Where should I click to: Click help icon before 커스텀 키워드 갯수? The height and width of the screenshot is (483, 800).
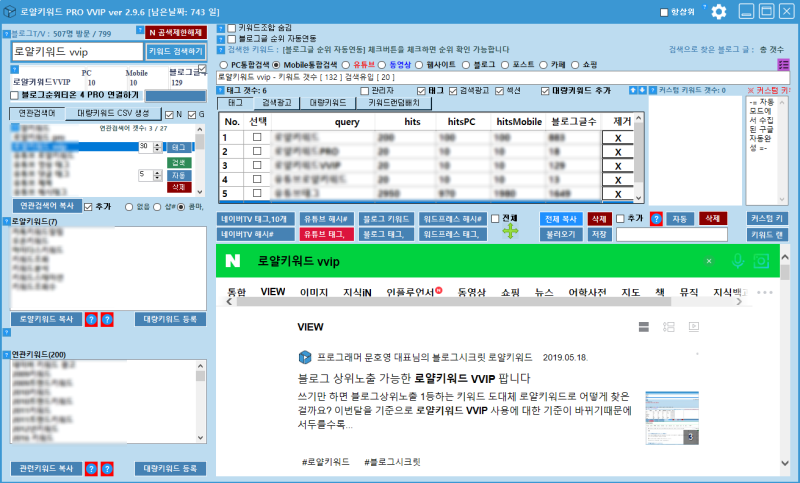pos(653,90)
